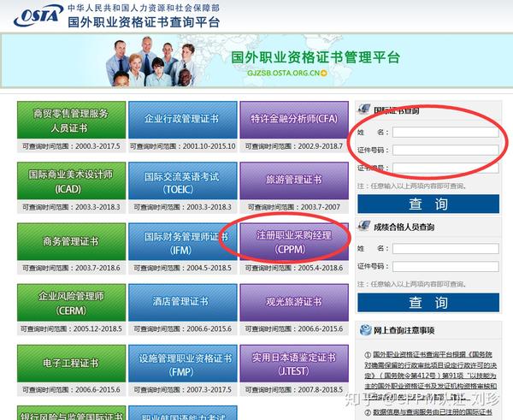Open the 商贸零售管理服务人员证书 tile
The image size is (513, 420).
[x=71, y=120]
